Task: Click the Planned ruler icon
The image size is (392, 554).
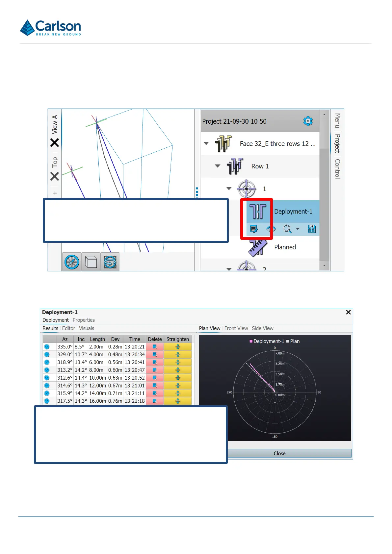Action: (257, 247)
